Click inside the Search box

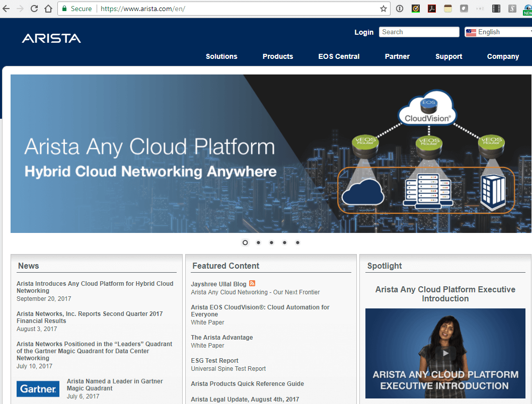click(419, 32)
